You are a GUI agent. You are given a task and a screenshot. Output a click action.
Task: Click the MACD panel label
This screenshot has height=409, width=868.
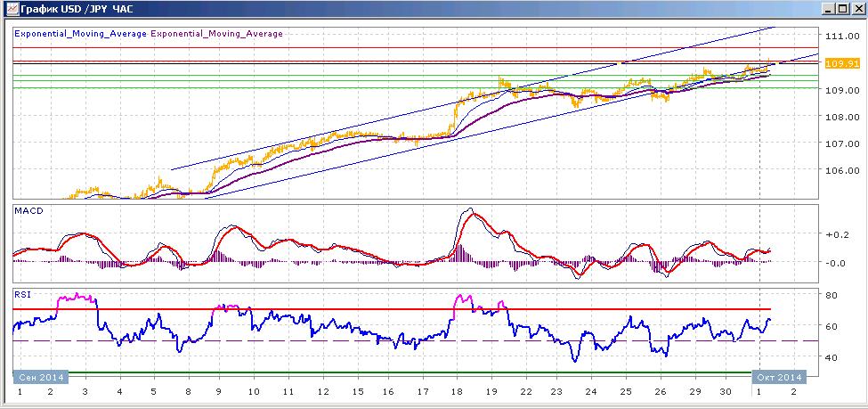click(27, 210)
